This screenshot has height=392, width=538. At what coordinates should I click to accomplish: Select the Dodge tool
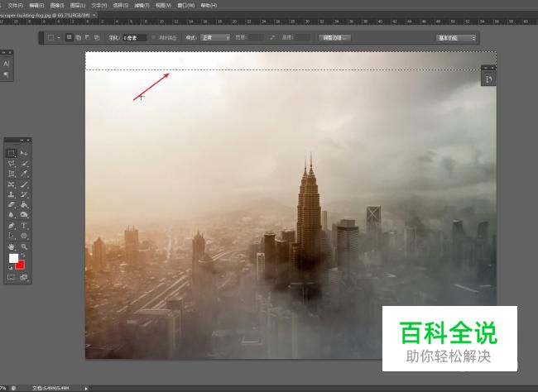tap(24, 215)
